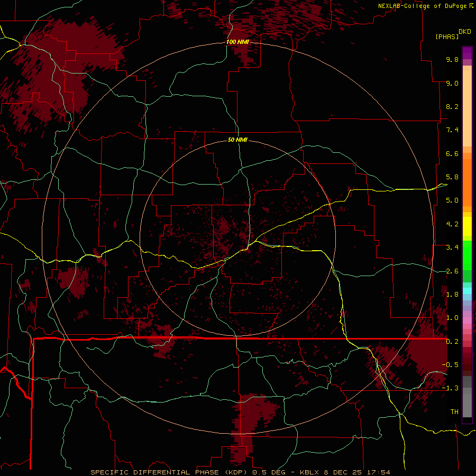Click the 5.8 legend value

click(x=452, y=177)
